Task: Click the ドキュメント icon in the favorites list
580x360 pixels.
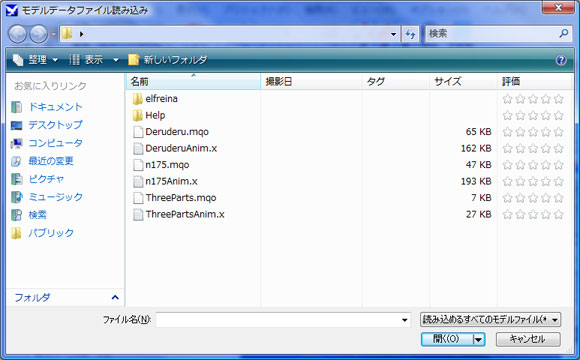Action: click(16, 107)
